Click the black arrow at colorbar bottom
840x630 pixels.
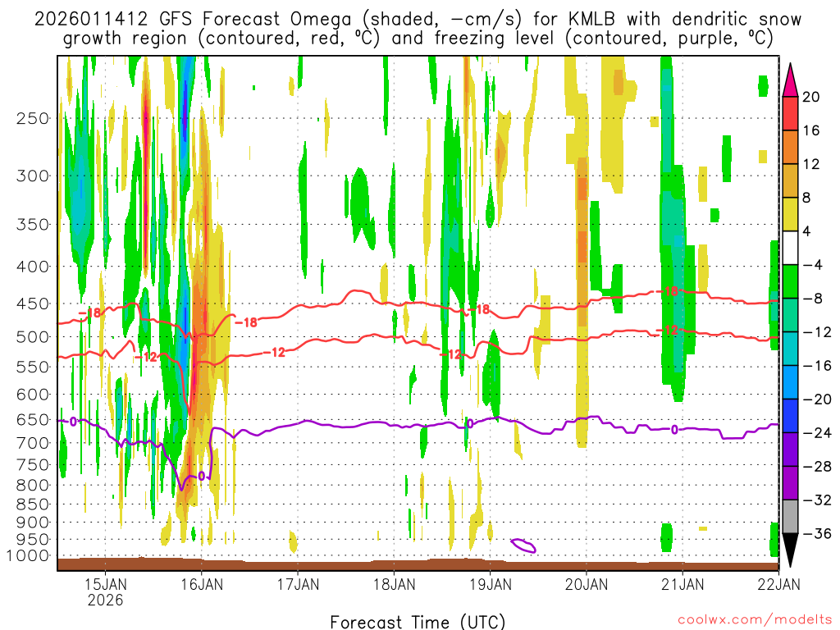[x=791, y=550]
